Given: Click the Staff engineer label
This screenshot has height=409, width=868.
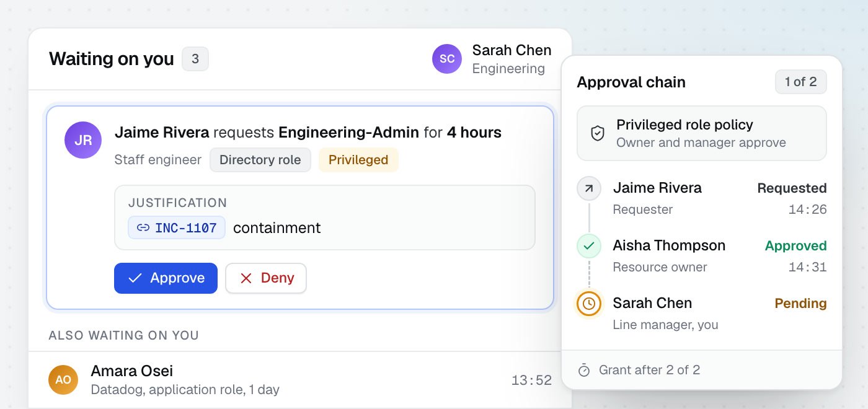Looking at the screenshot, I should click(158, 160).
